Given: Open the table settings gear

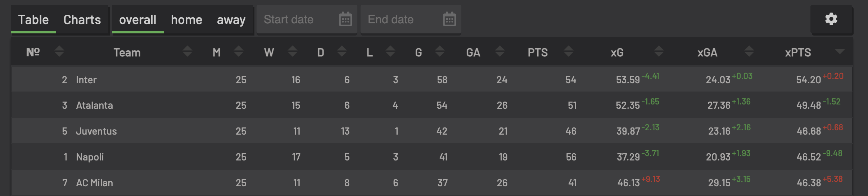Looking at the screenshot, I should [x=831, y=19].
